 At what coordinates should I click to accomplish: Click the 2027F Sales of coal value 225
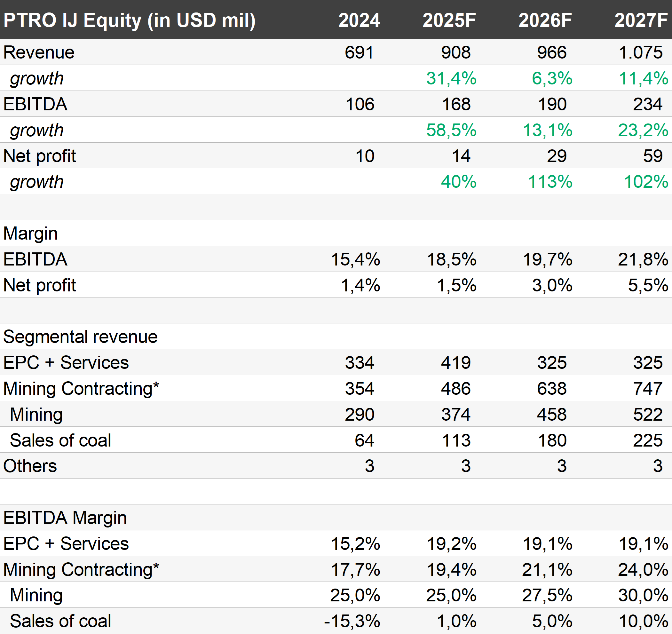coord(647,440)
